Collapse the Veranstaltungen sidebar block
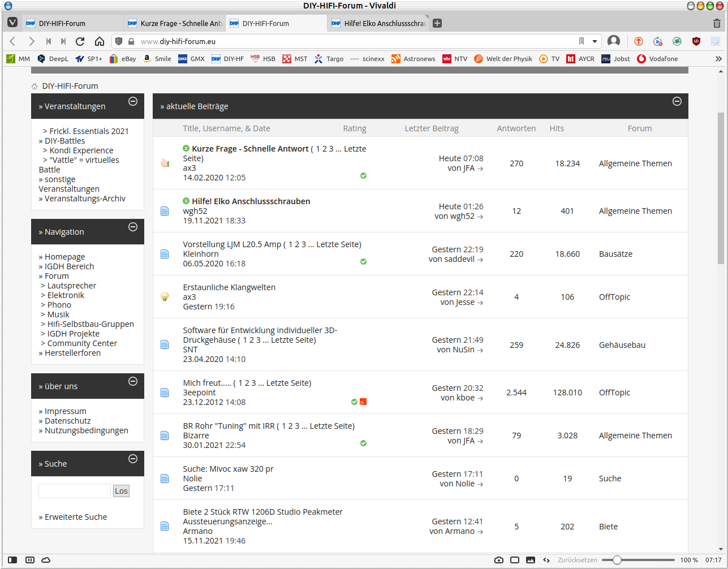The height and width of the screenshot is (569, 728). coord(133,101)
